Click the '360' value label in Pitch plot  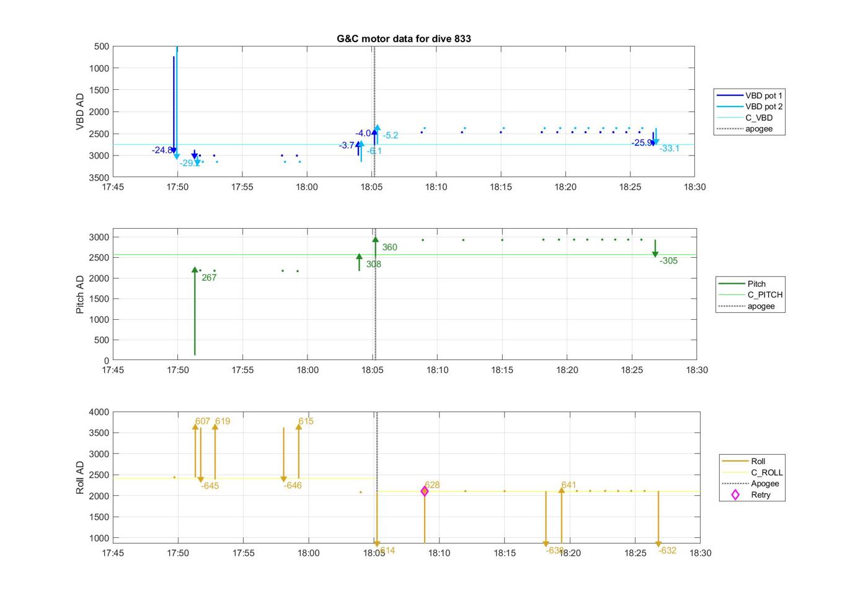[389, 247]
